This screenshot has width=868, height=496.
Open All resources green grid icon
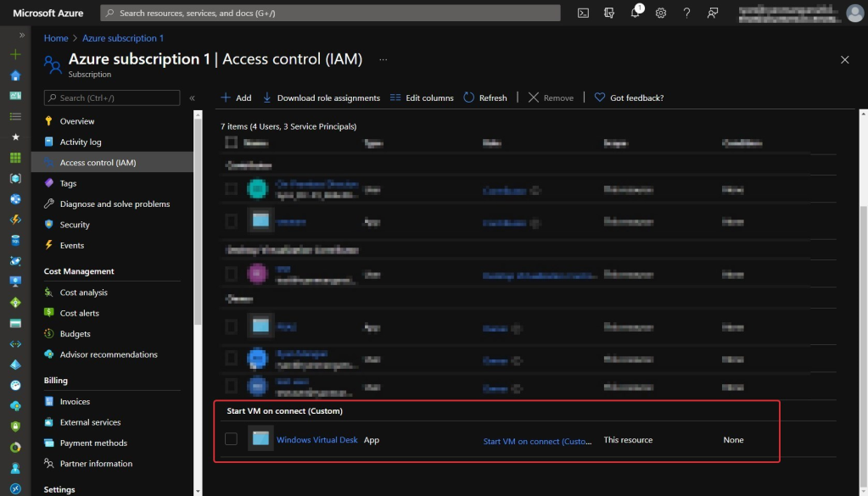point(15,158)
